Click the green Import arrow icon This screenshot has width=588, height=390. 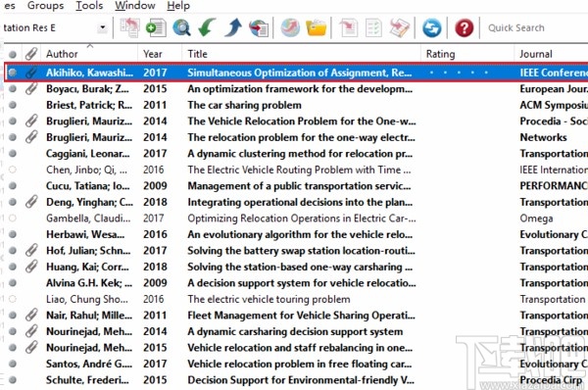click(x=207, y=27)
